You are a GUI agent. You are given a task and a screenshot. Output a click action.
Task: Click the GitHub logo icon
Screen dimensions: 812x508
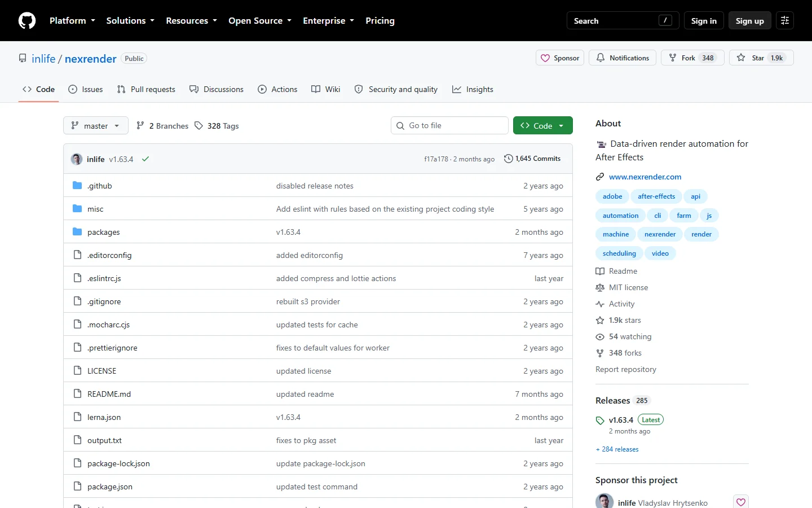click(27, 21)
